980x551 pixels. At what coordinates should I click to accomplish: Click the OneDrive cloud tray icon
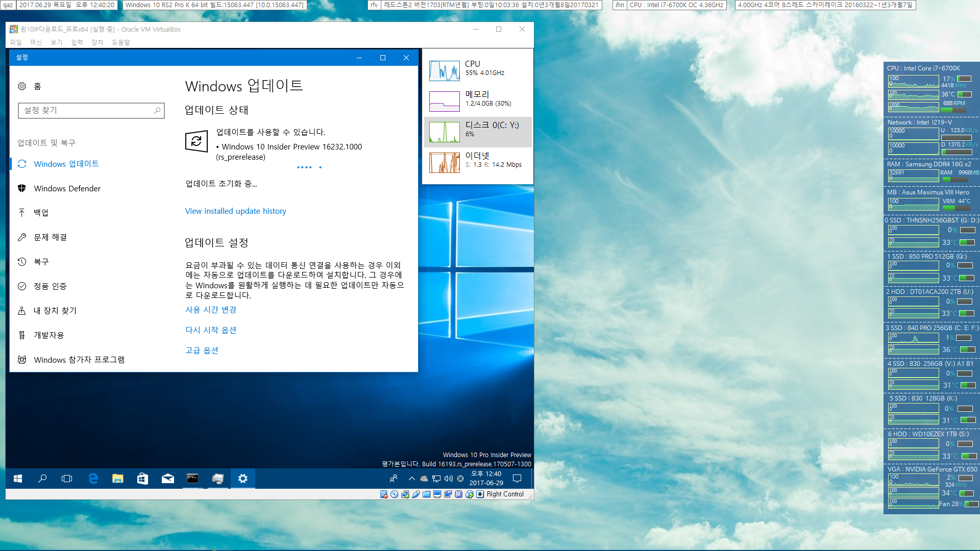coord(424,479)
